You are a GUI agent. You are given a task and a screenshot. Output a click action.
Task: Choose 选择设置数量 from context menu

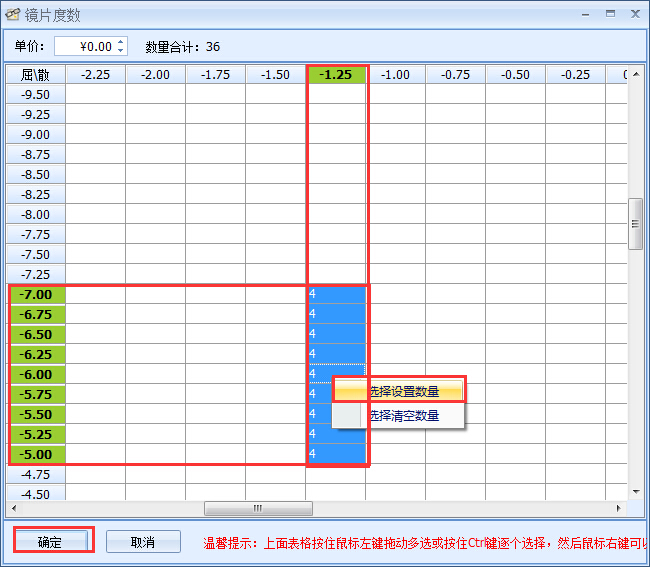398,391
